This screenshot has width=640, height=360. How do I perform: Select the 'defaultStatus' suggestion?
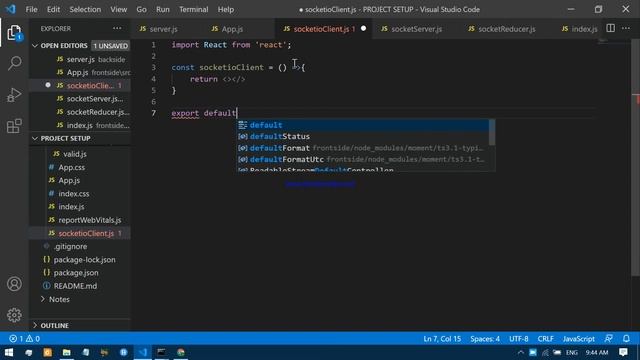(x=363, y=136)
